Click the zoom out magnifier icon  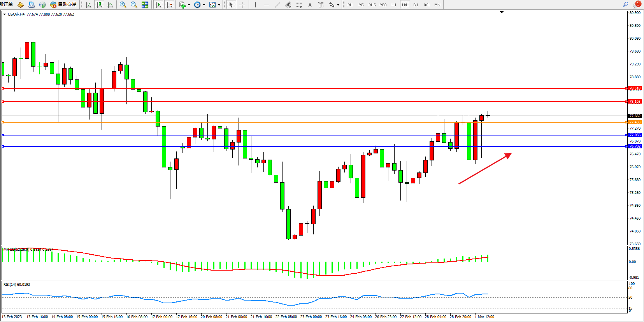coord(134,5)
